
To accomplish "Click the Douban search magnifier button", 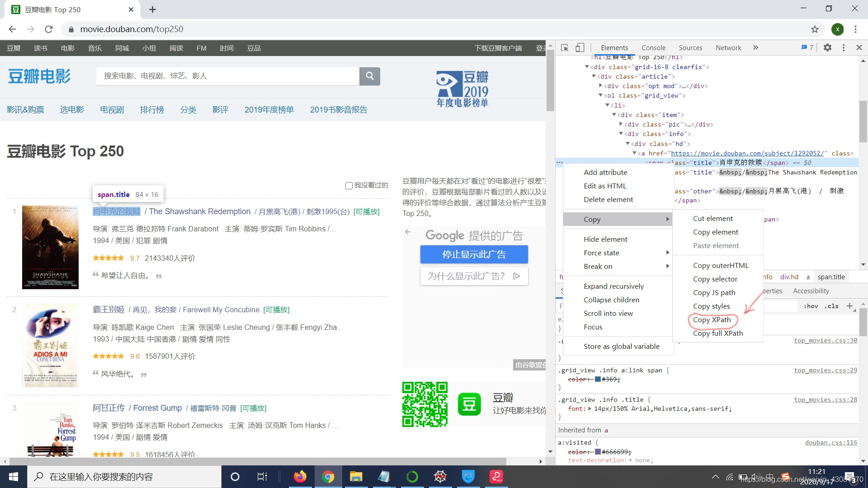I will point(370,76).
